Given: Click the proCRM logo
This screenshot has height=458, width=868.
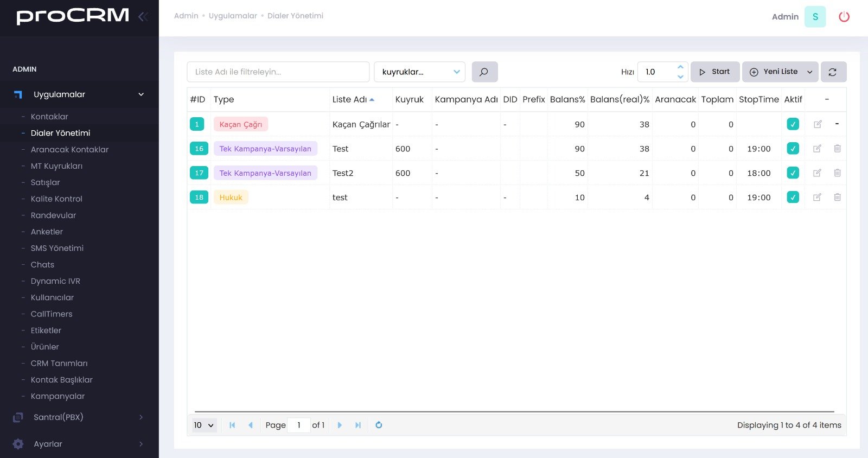Looking at the screenshot, I should 73,16.
